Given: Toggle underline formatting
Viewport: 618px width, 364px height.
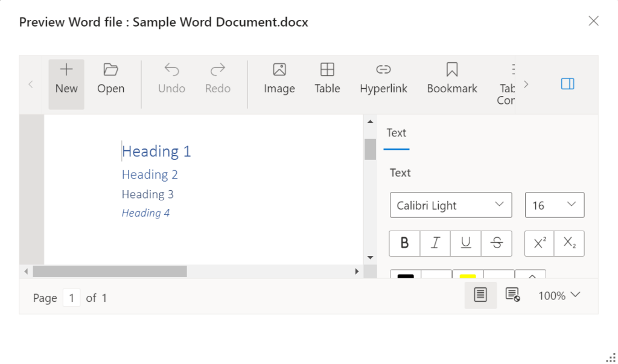Looking at the screenshot, I should tap(465, 243).
